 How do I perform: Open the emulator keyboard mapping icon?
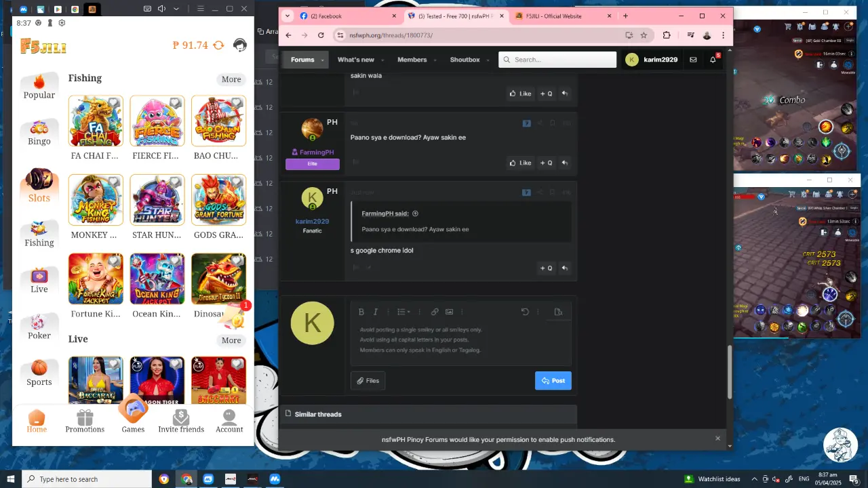tap(147, 9)
